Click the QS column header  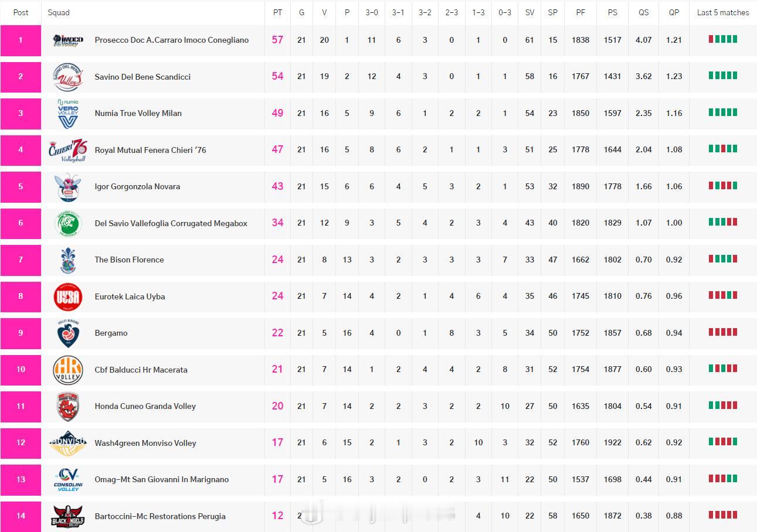[x=644, y=12]
